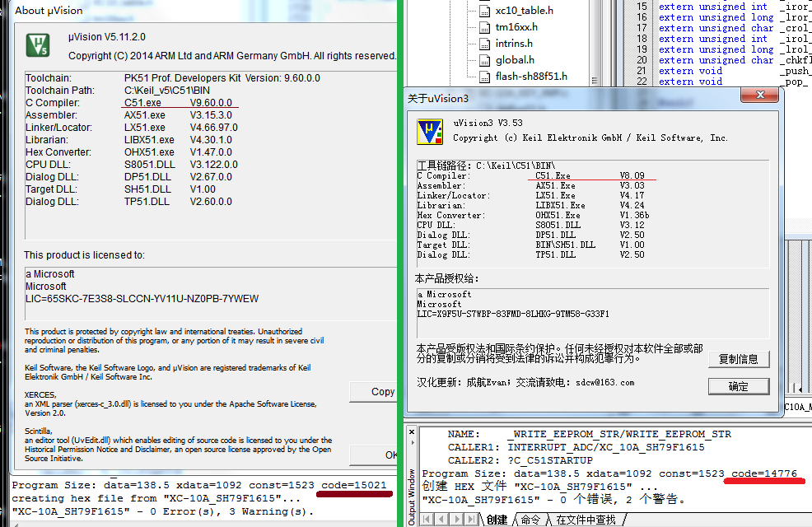This screenshot has width=812, height=527.
Task: Click the TP51.DLL V2.60.0.0 row
Action: pyautogui.click(x=129, y=202)
